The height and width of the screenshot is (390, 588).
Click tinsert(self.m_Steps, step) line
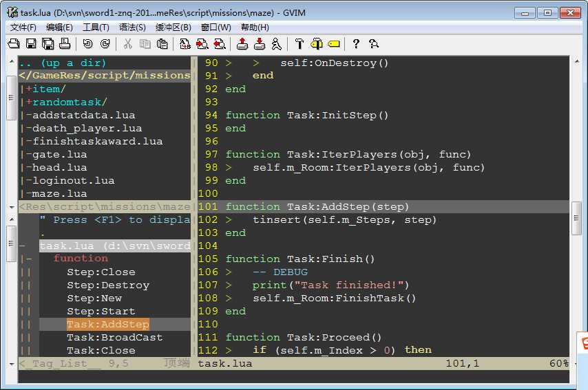tap(344, 220)
